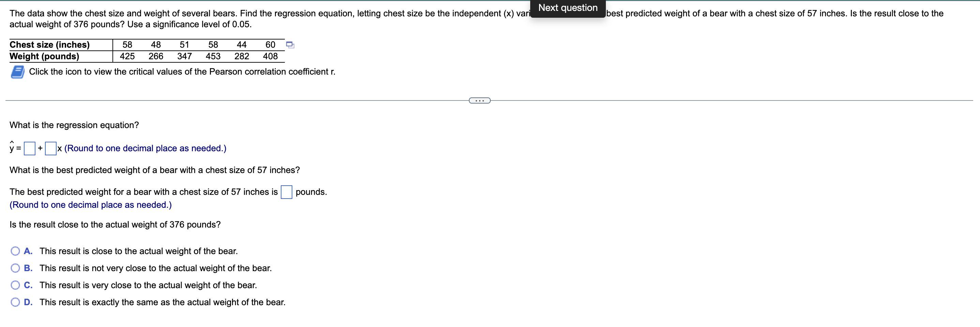The image size is (980, 327).
Task: Select answer choice D
Action: 15,302
